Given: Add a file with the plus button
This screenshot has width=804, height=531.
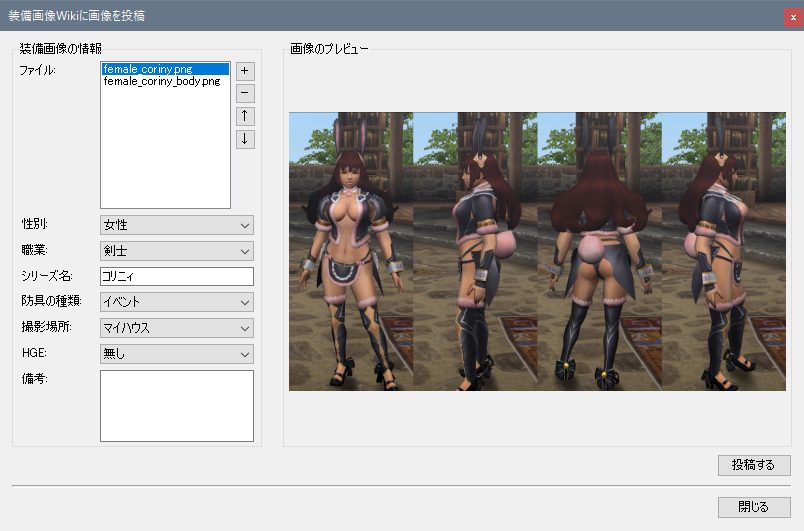Looking at the screenshot, I should (x=245, y=71).
